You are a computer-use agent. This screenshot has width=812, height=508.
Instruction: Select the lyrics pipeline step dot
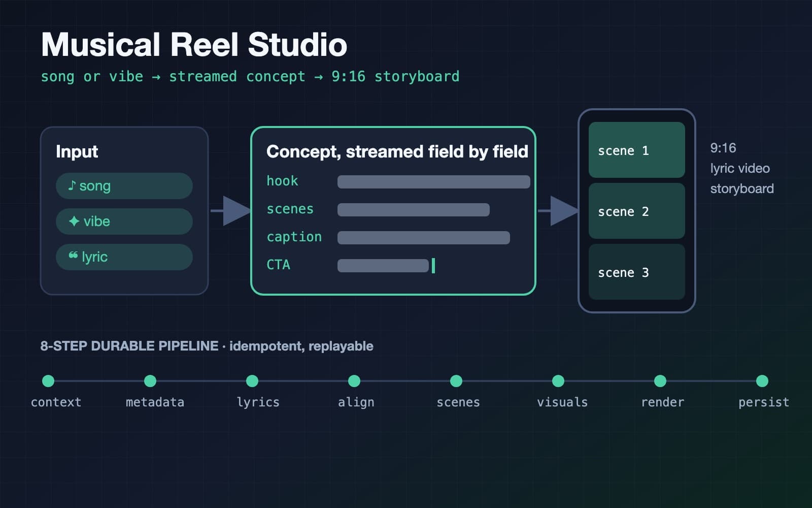click(x=252, y=381)
